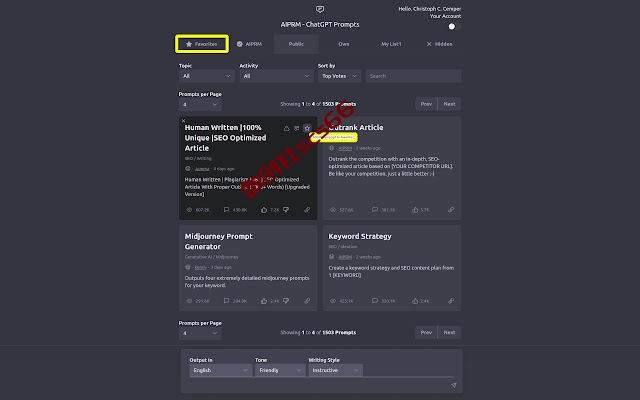The width and height of the screenshot is (640, 400).
Task: Open author link on Midjourney card
Action: [x=200, y=267]
